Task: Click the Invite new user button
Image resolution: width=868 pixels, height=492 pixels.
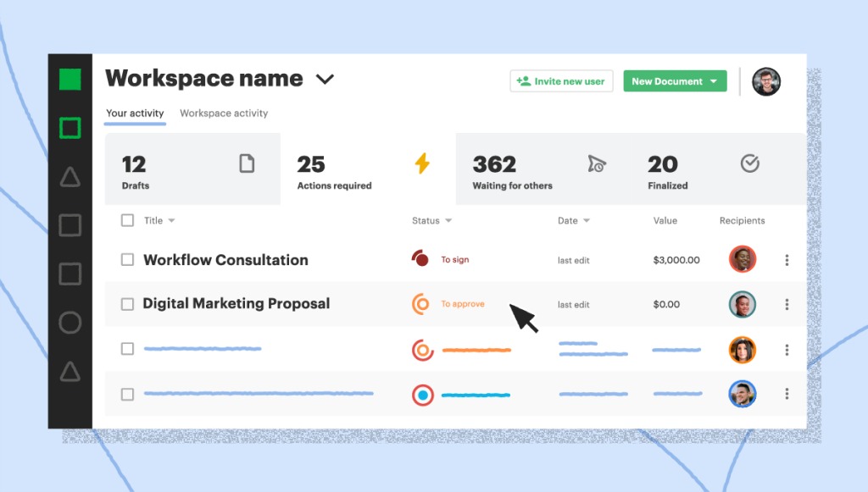Action: click(x=561, y=81)
